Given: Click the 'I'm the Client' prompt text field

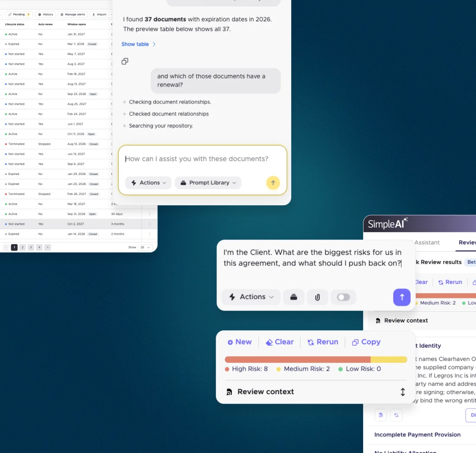Looking at the screenshot, I should pos(313,258).
